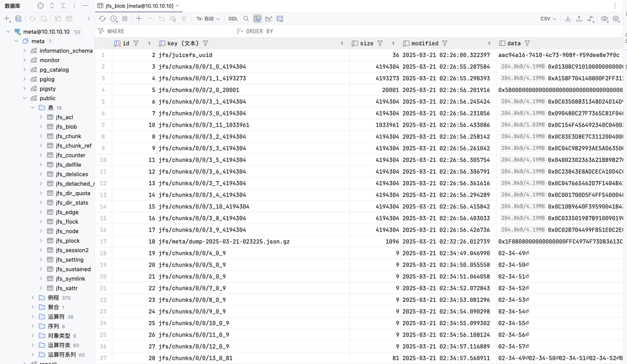The height and width of the screenshot is (364, 627).
Task: Show the chart view icon
Action: point(269,19)
